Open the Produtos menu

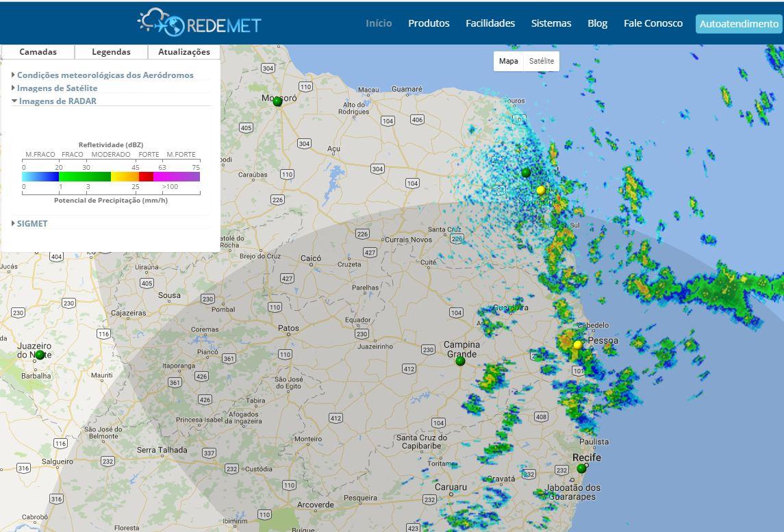(x=429, y=23)
